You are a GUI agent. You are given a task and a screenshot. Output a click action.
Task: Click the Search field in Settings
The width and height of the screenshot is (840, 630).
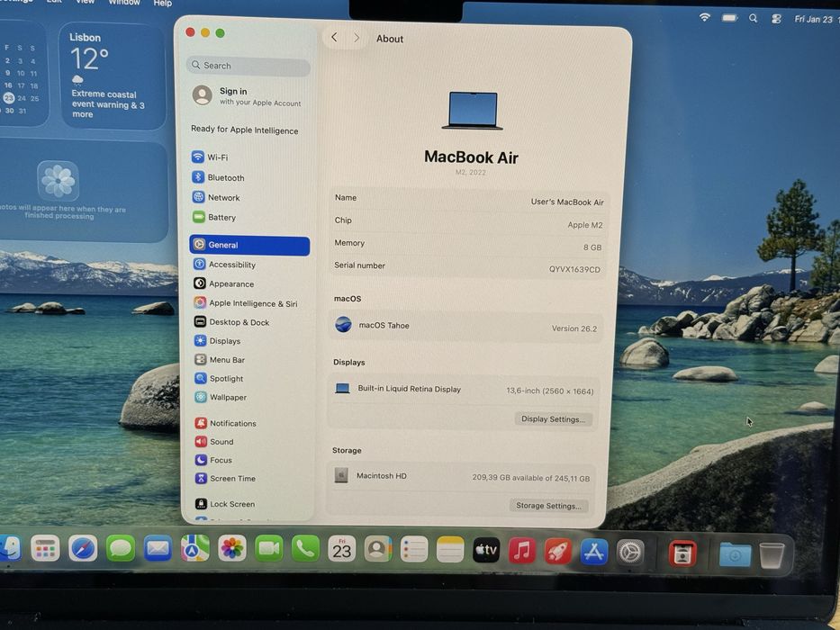click(x=248, y=66)
